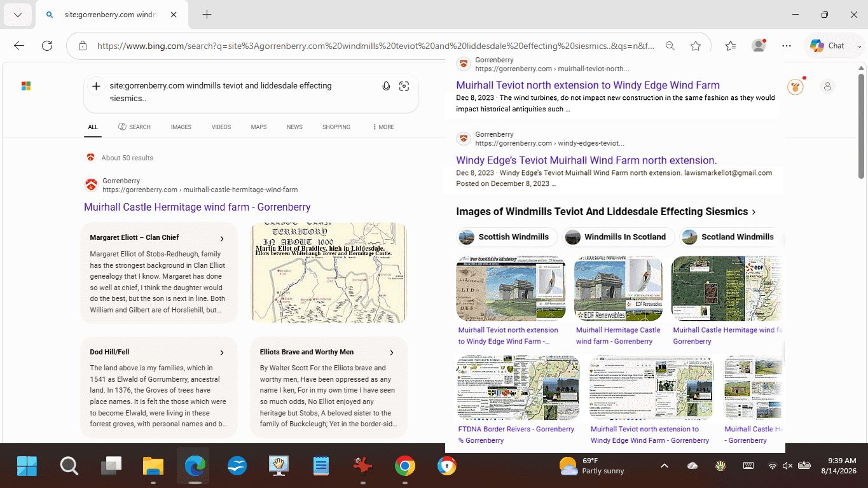Open the tab actions menu dropdown

coord(17,15)
